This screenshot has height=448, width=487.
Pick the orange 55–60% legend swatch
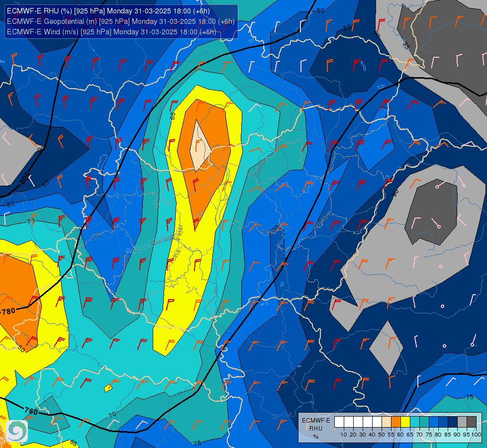[x=395, y=422]
